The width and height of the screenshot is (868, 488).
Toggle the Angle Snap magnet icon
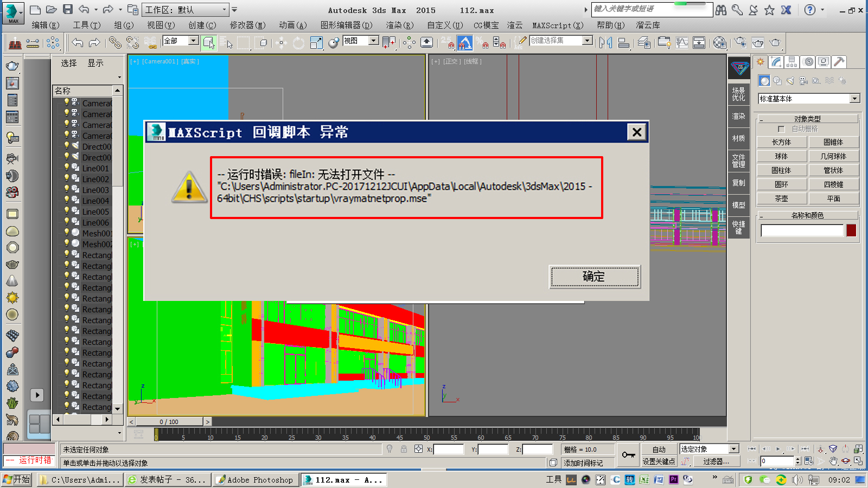pos(465,42)
